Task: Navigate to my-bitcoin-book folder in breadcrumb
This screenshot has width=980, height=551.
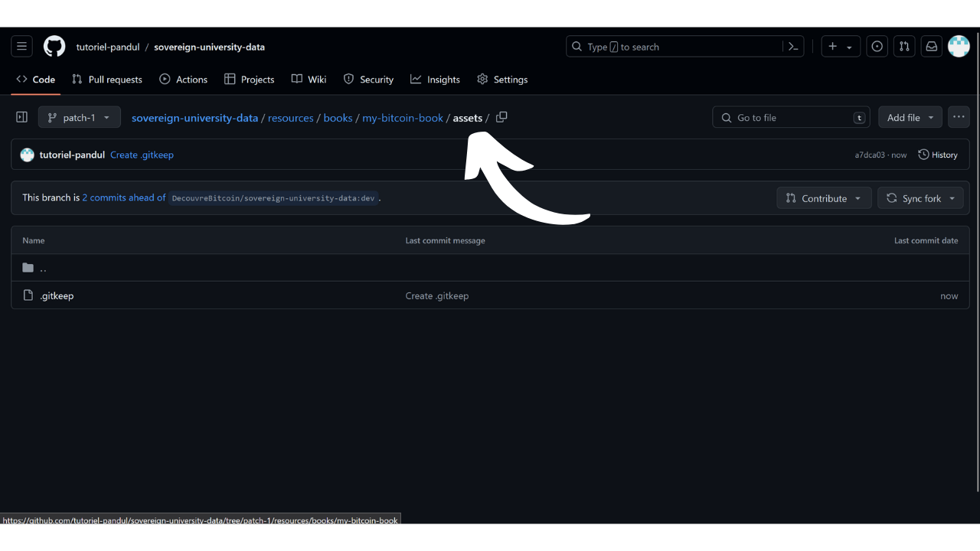Action: (x=403, y=118)
